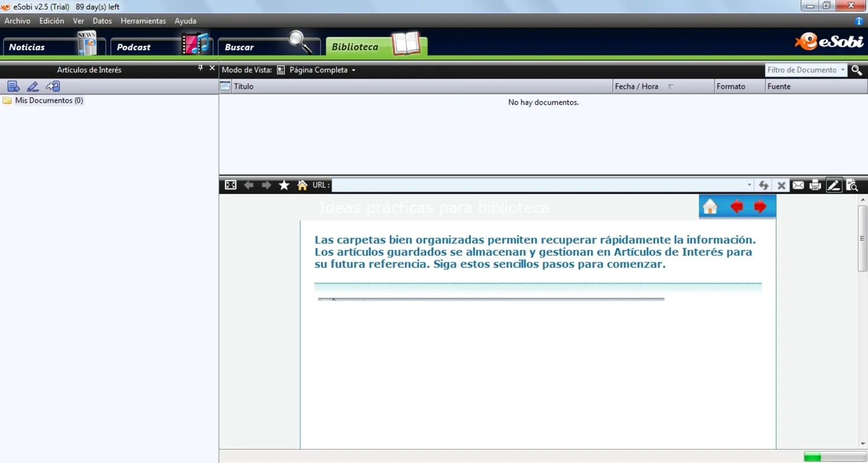Open the Ver menu
The height and width of the screenshot is (463, 868).
[78, 21]
